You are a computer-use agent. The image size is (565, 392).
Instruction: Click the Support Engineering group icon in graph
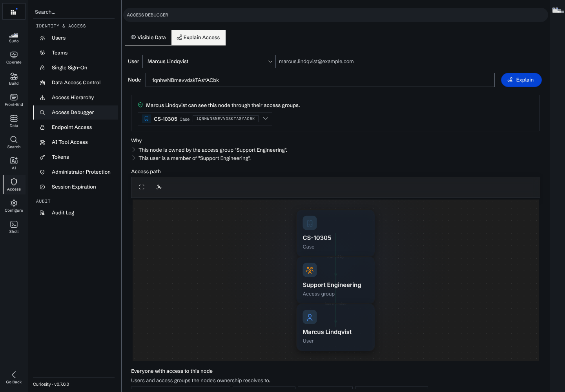tap(310, 270)
